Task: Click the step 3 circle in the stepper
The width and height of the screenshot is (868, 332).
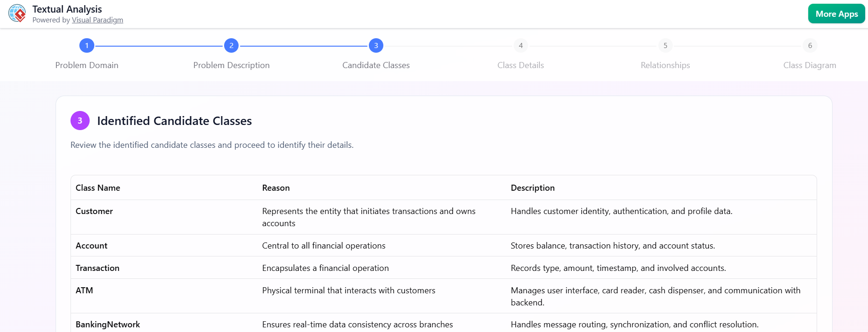Action: click(376, 46)
